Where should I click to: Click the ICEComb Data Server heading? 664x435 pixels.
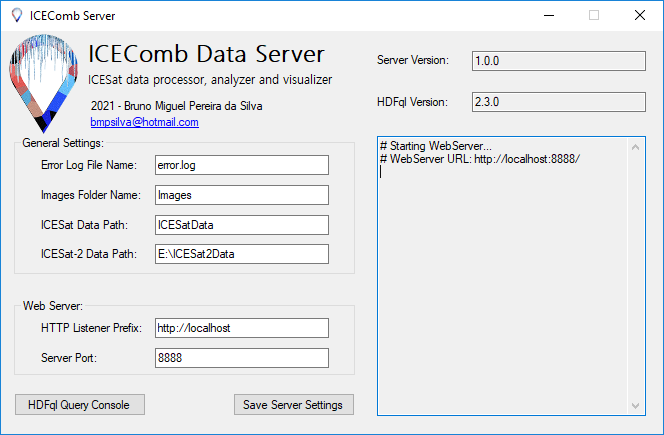pos(206,54)
